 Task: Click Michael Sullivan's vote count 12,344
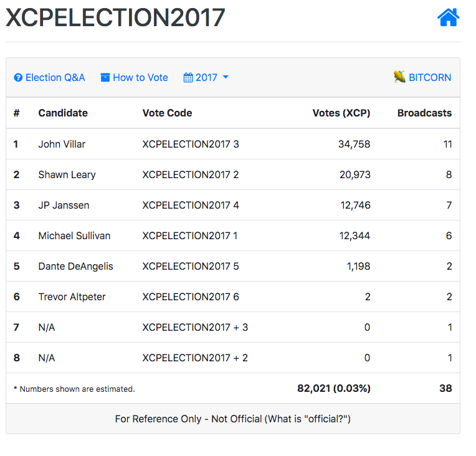[x=355, y=236]
